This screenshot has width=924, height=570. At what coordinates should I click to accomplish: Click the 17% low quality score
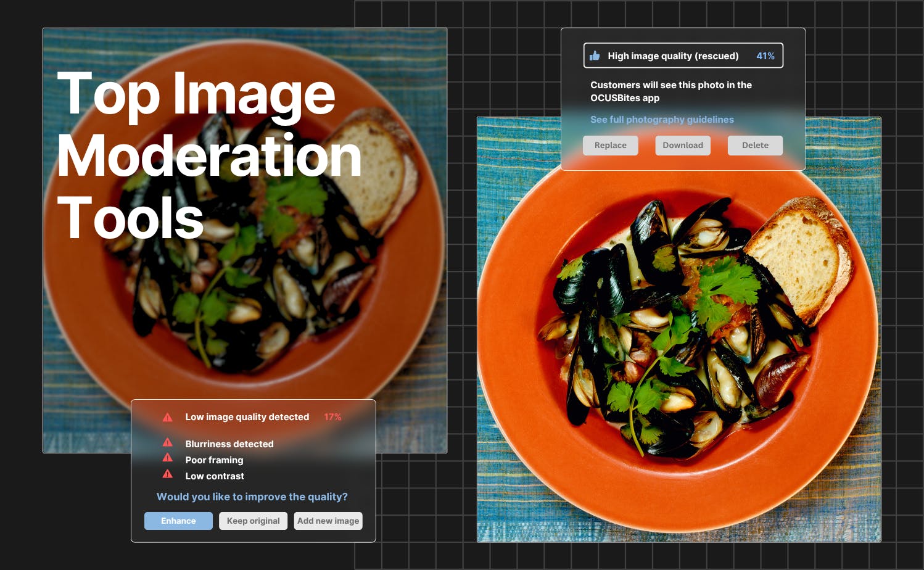pos(332,417)
